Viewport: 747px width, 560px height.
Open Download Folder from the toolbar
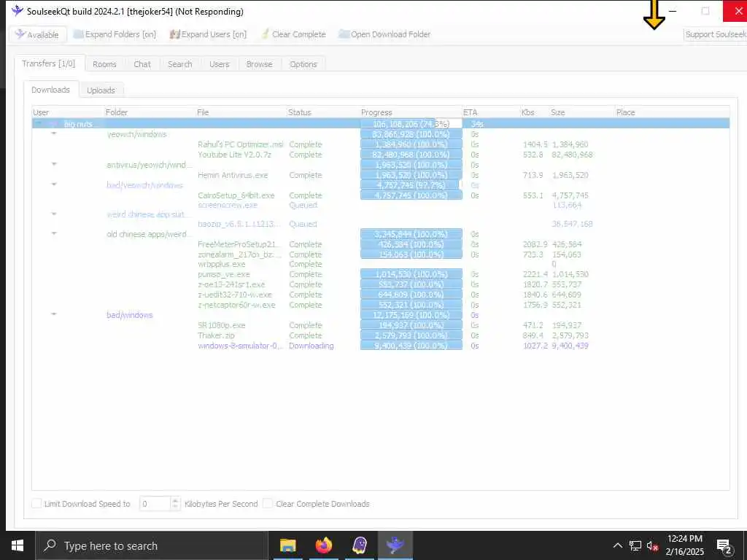tap(384, 34)
